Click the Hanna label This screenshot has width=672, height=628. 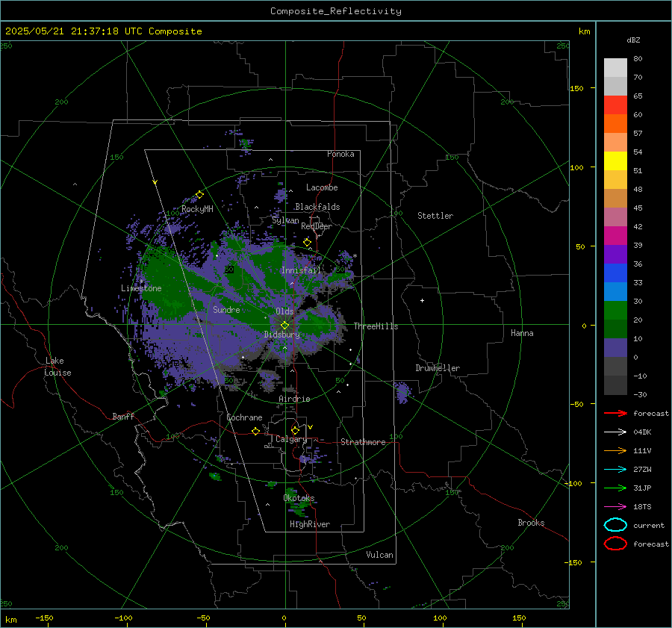[x=522, y=333]
